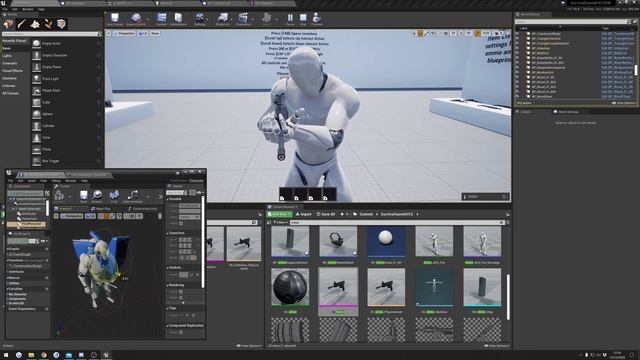
Task: Click Hide Unrelated in the Blueprint editor toolbar
Action: (x=133, y=196)
